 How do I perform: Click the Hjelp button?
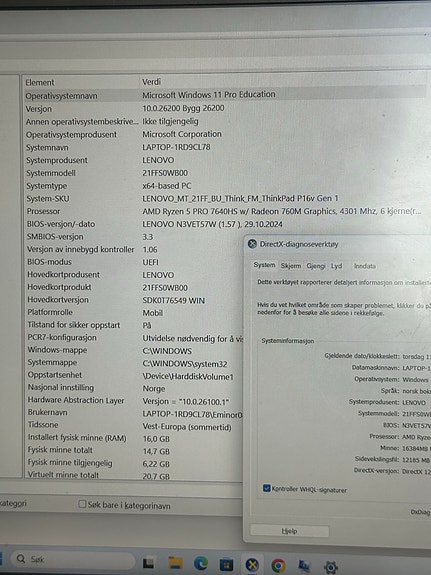pyautogui.click(x=289, y=531)
